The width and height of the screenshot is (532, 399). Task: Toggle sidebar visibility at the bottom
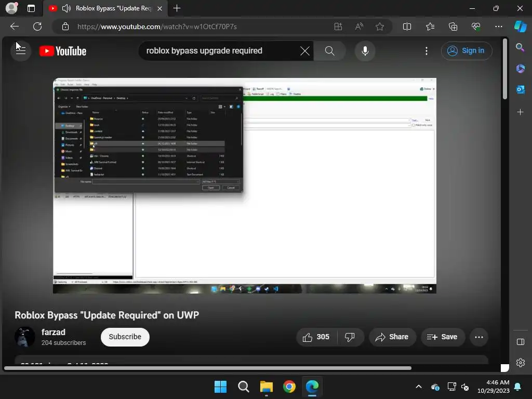pyautogui.click(x=520, y=342)
